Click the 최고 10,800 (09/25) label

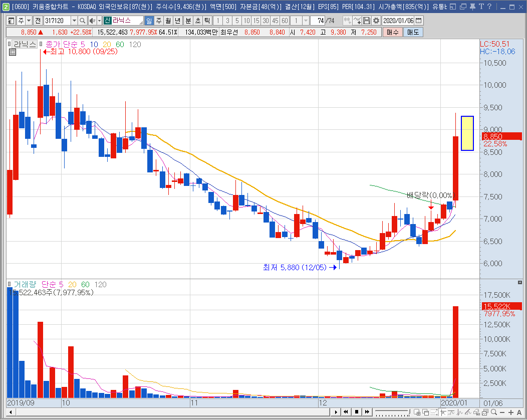(80, 52)
